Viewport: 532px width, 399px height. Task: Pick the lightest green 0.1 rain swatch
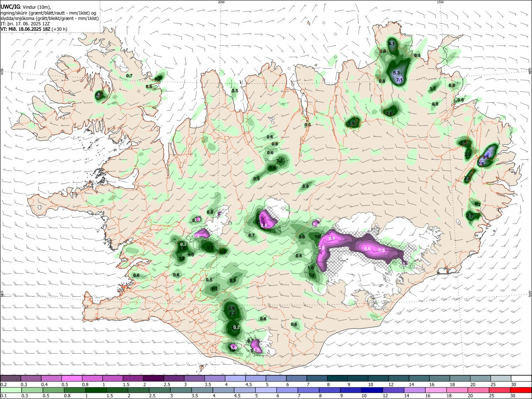click(10, 390)
